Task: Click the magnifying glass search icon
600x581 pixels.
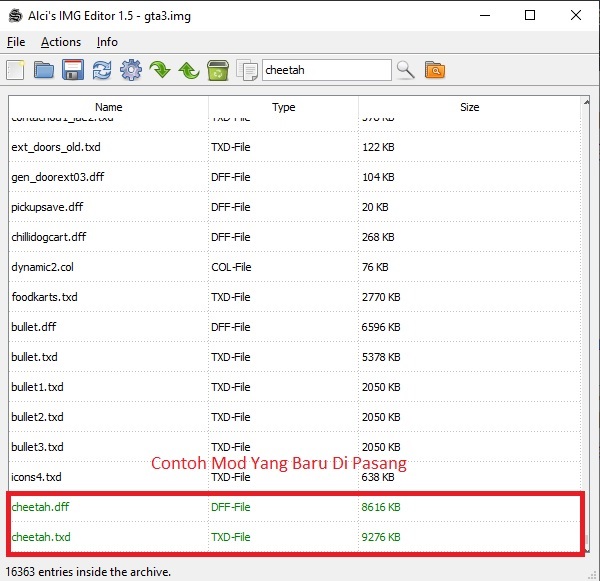Action: (406, 70)
